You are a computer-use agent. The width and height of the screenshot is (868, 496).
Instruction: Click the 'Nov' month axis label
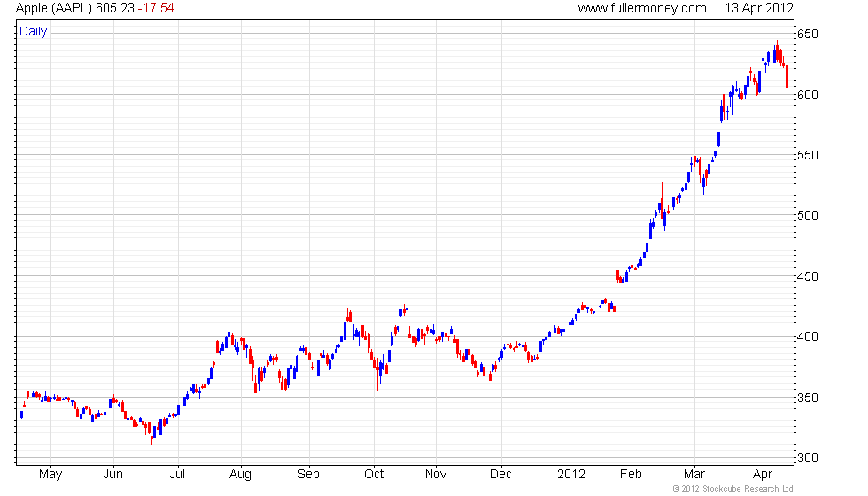[436, 475]
